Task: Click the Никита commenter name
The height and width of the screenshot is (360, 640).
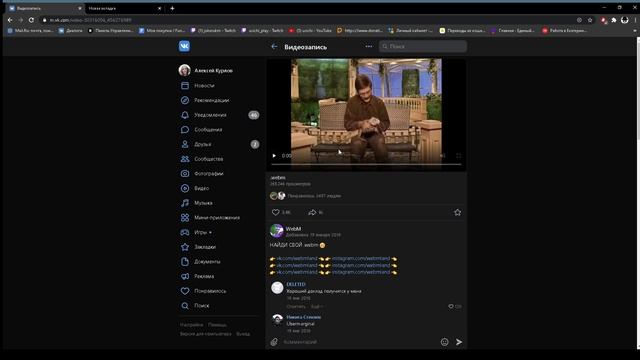Action: click(303, 317)
